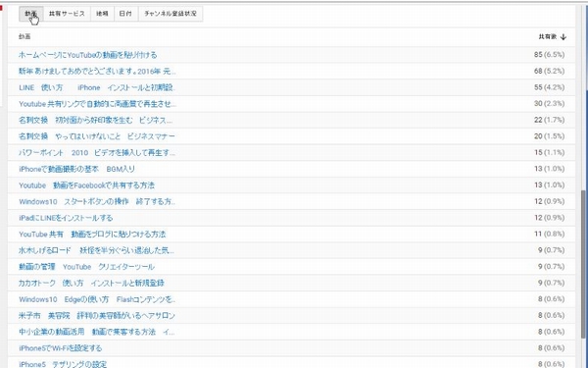Viewport: 588px width, 368px height.
Task: Click the share count 68 (5.2%)
Action: [x=550, y=71]
